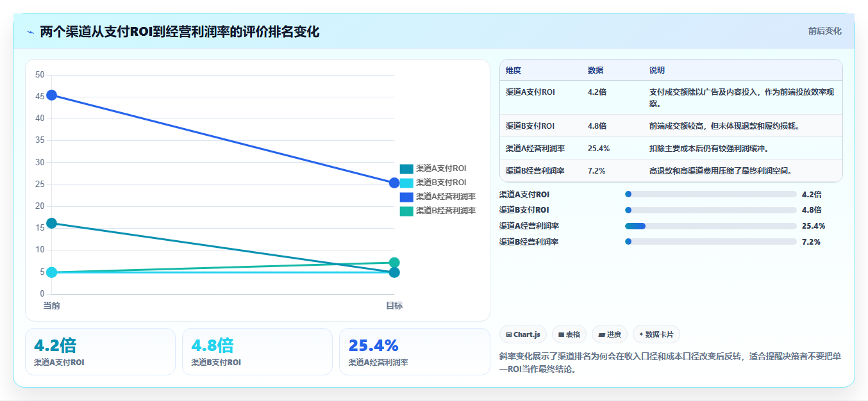The width and height of the screenshot is (868, 401).
Task: Click the footer note starting 斜率变化展示了
Action: point(670,363)
